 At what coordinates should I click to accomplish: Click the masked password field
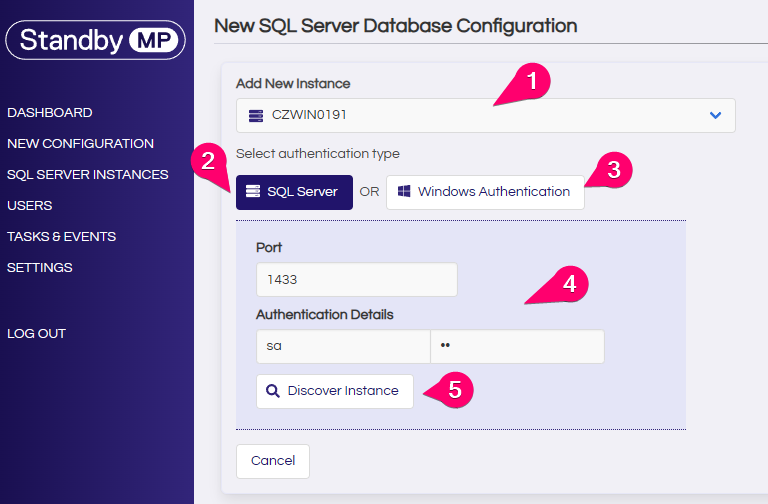pos(517,346)
